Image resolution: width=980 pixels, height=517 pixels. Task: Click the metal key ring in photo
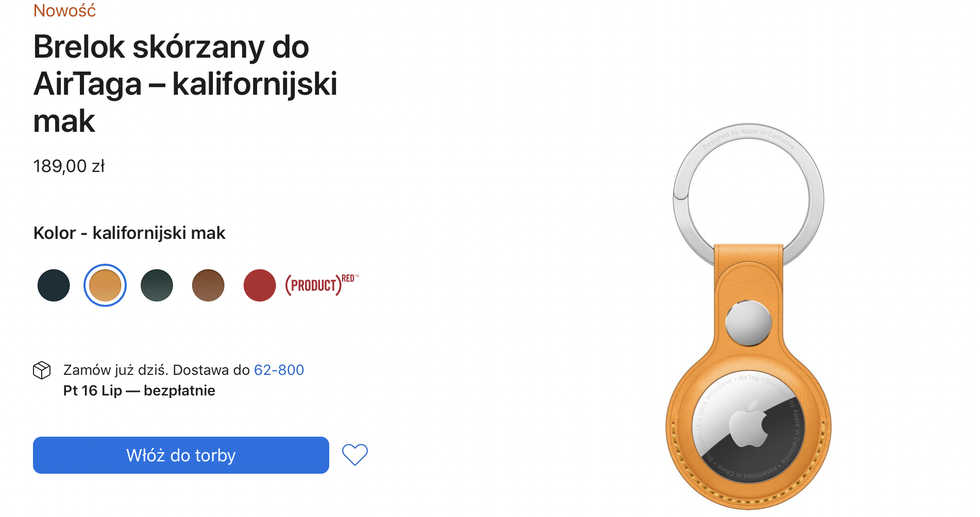(748, 195)
